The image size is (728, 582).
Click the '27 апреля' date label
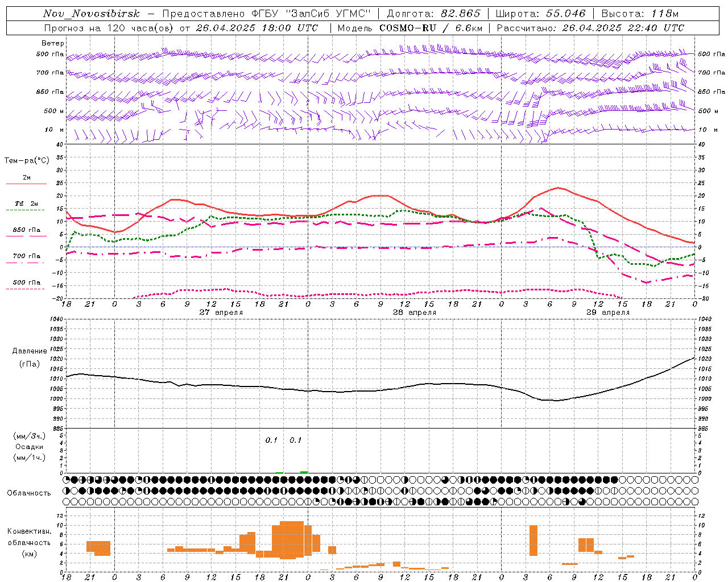point(221,313)
